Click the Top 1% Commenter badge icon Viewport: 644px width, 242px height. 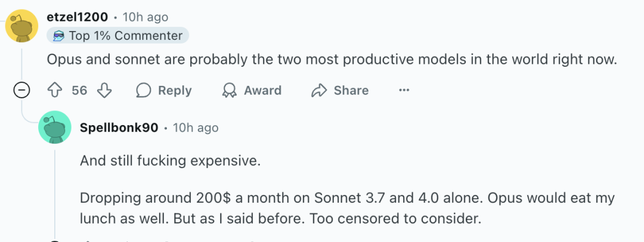tap(59, 36)
